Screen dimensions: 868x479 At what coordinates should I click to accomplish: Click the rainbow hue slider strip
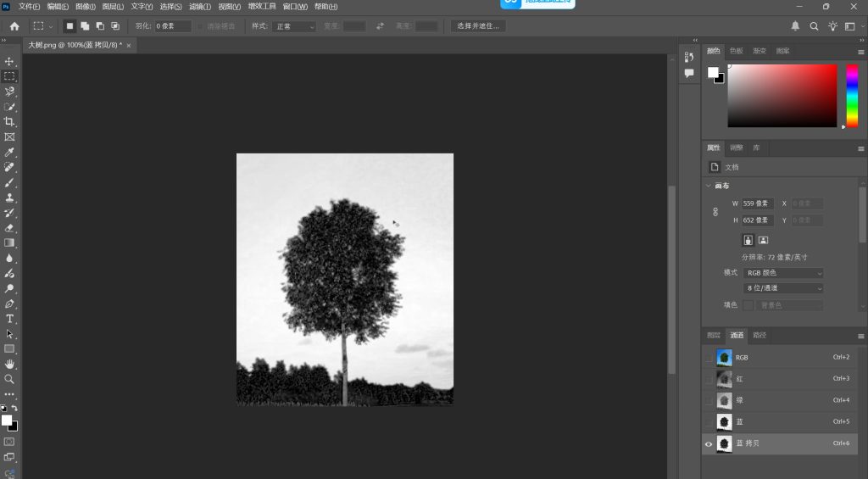pyautogui.click(x=852, y=95)
